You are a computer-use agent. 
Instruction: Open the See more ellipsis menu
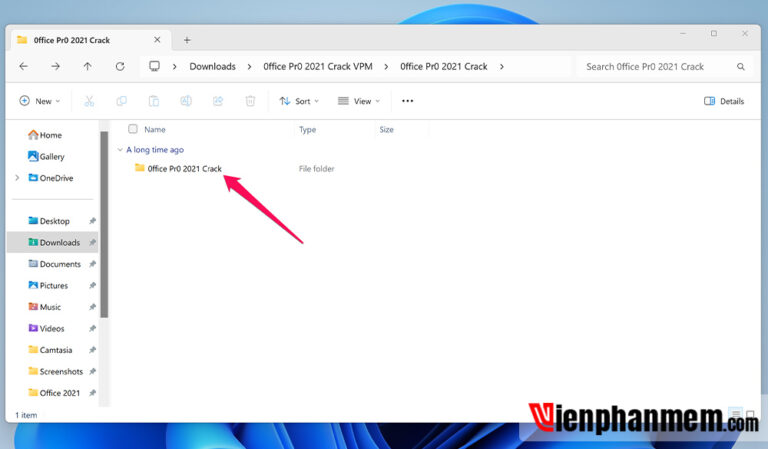point(408,101)
